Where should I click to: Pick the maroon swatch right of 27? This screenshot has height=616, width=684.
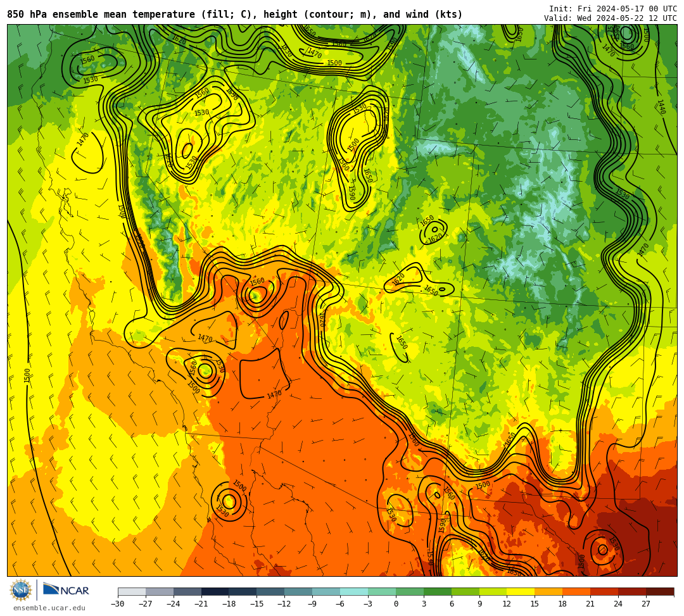click(660, 591)
